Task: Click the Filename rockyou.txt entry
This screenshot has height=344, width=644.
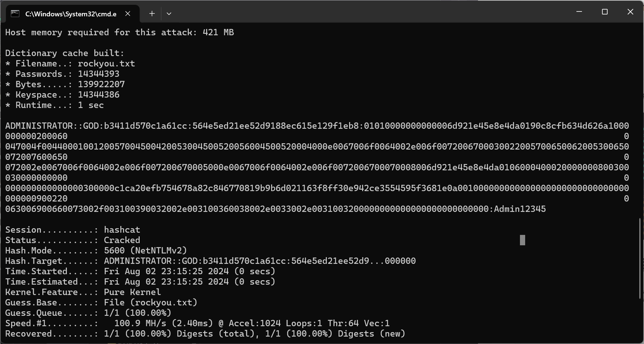Action: tap(106, 63)
